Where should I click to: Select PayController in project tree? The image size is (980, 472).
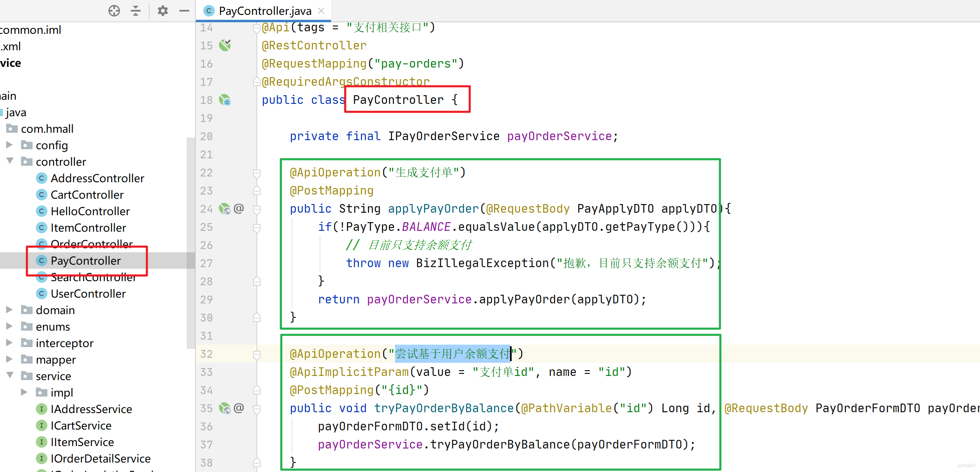[x=86, y=261]
